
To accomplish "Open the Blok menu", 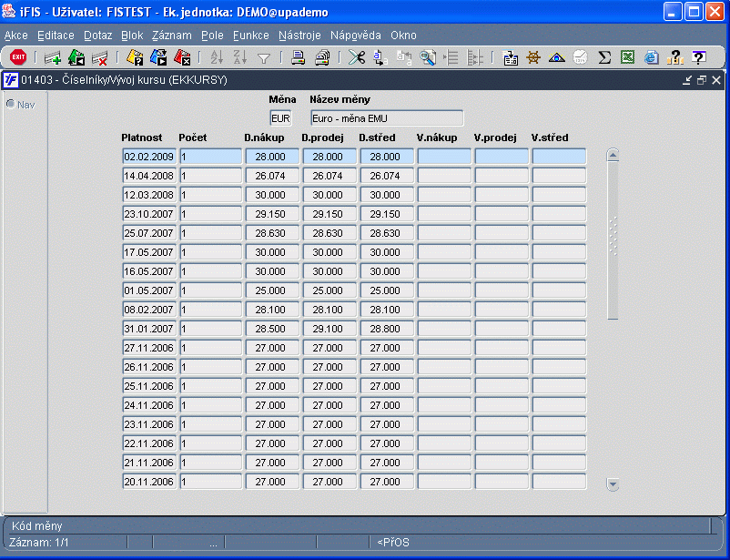I will [x=132, y=36].
